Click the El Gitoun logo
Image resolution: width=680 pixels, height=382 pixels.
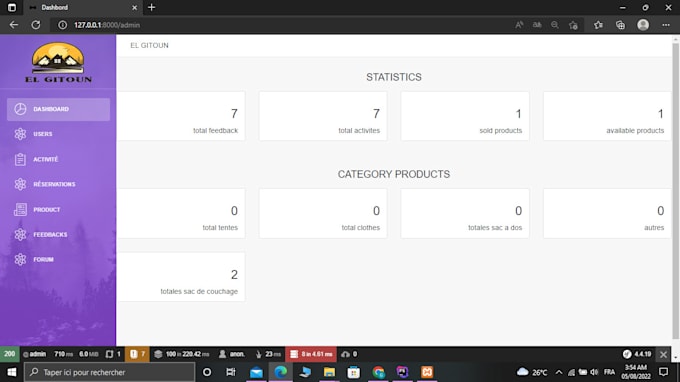click(58, 62)
